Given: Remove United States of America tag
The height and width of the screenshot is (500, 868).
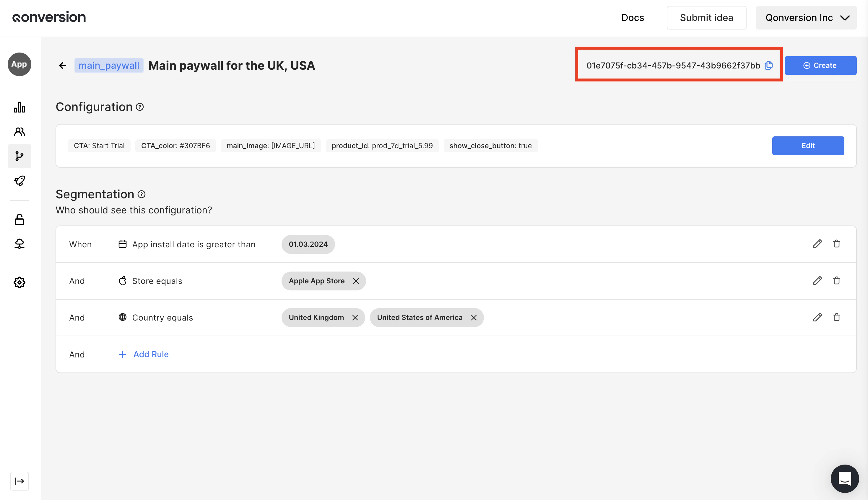Looking at the screenshot, I should pos(474,318).
